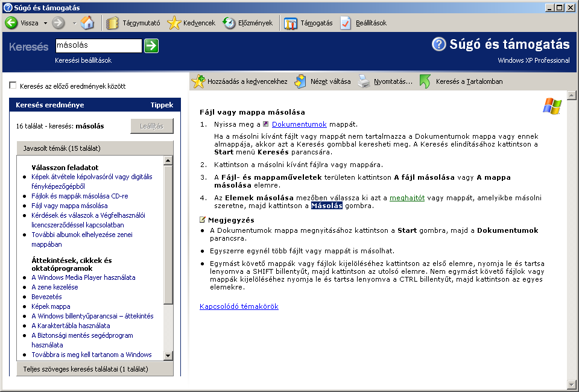Screen dimensions: 579x392
Task: Open the Beállítások options icon
Action: coord(346,23)
